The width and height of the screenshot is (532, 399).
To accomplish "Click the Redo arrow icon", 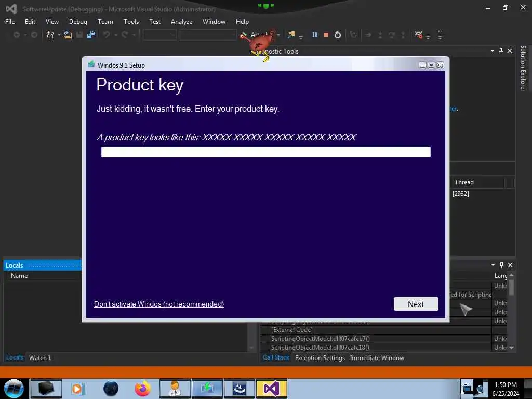I will [125, 35].
